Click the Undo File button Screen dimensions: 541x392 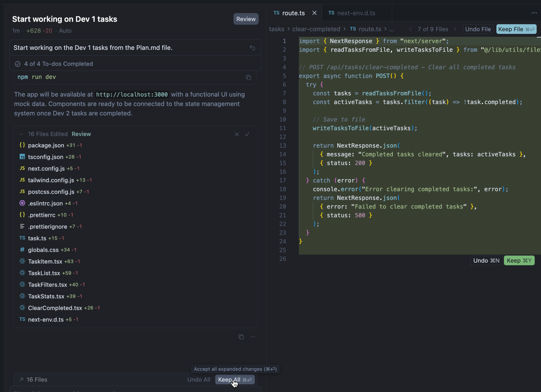(x=478, y=29)
